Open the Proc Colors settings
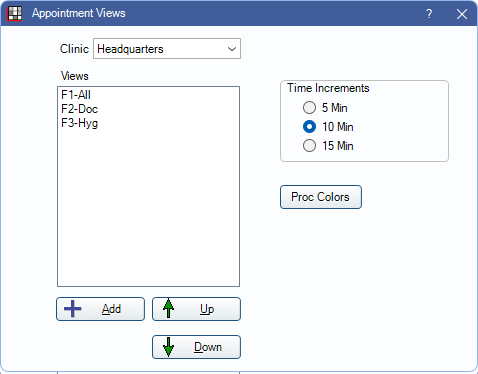 click(321, 197)
